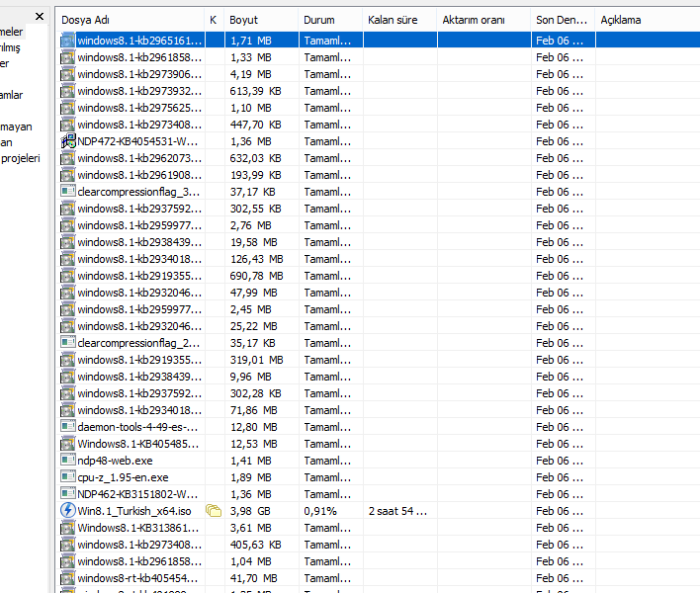This screenshot has height=593, width=700.
Task: Click the file icon of cpu-z_1.95-en.exe
Action: click(68, 477)
